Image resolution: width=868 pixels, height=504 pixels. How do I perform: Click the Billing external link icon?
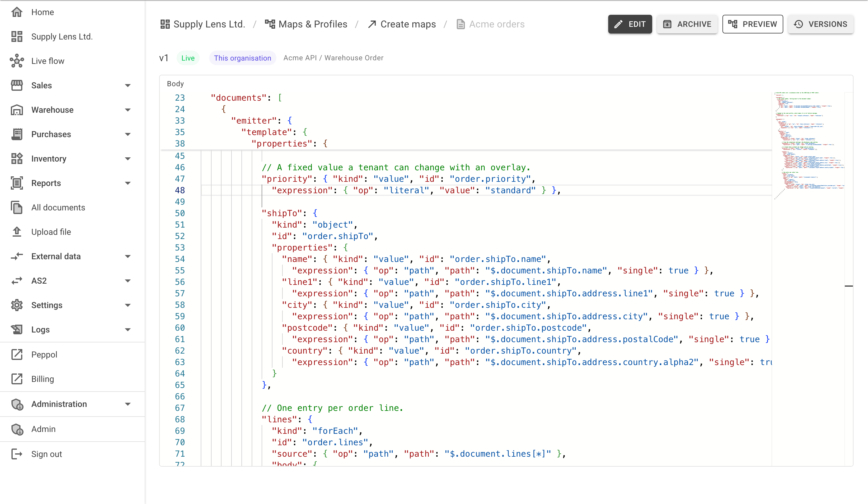point(17,379)
